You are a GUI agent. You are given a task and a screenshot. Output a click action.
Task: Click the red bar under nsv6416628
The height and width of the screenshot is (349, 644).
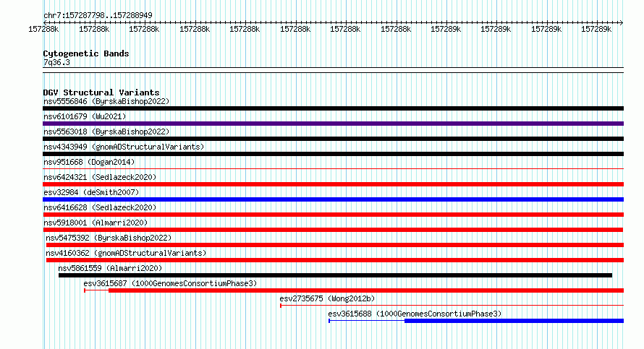click(333, 215)
